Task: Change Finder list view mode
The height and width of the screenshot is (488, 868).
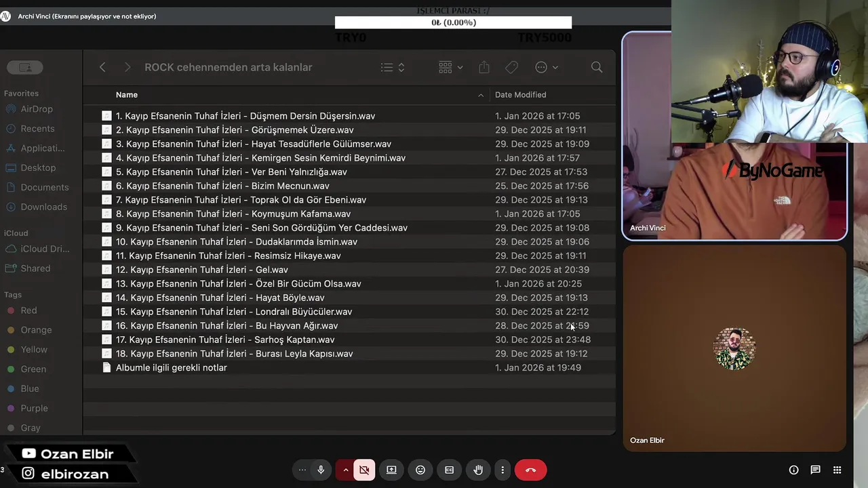Action: 393,67
